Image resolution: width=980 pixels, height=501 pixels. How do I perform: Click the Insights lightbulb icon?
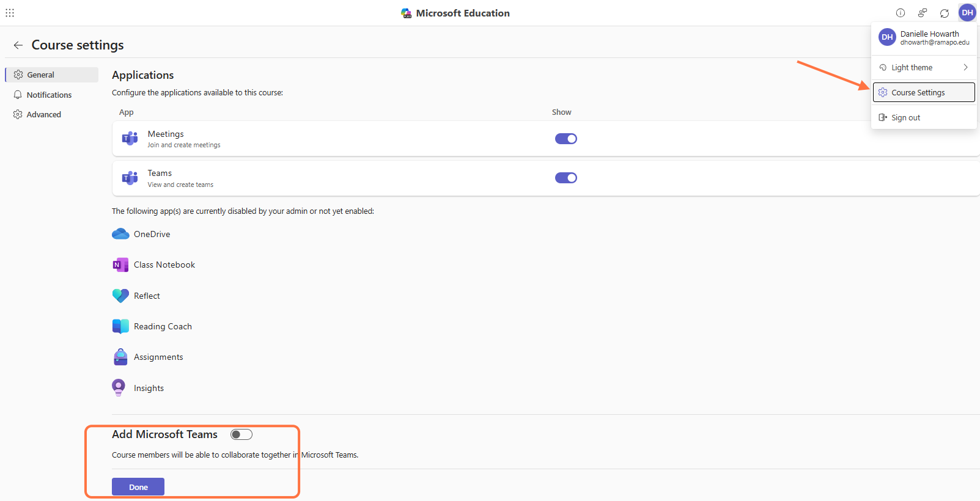click(119, 388)
